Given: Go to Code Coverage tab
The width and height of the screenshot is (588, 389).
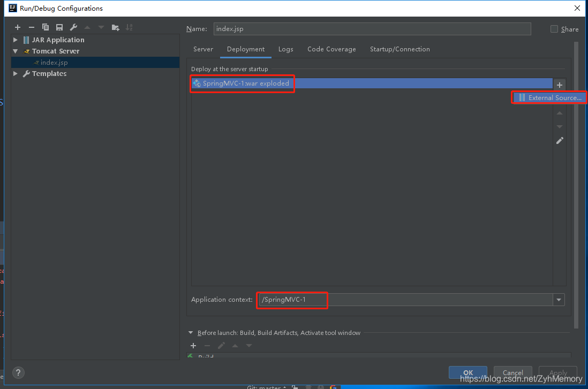Looking at the screenshot, I should pyautogui.click(x=331, y=49).
